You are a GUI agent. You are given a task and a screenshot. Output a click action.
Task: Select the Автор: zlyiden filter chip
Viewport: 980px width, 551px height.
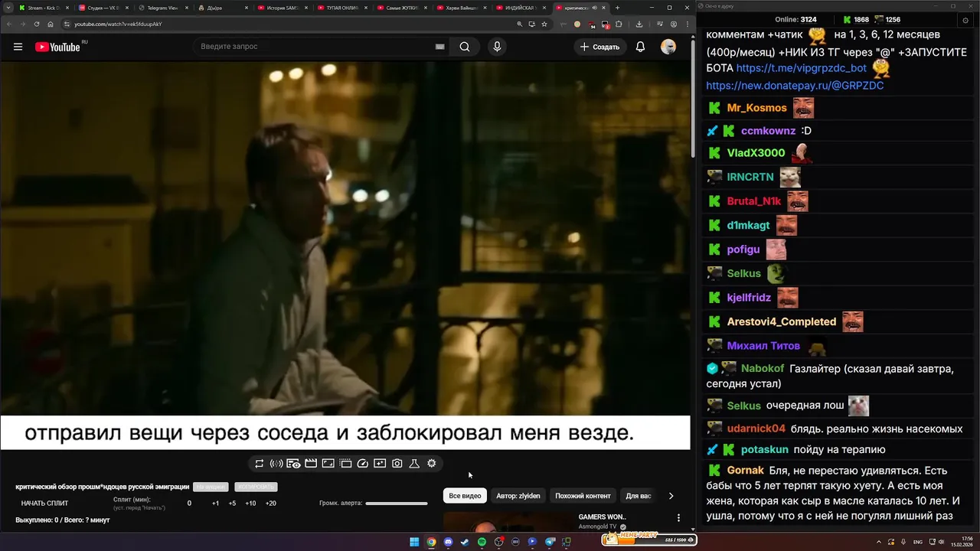coord(518,496)
